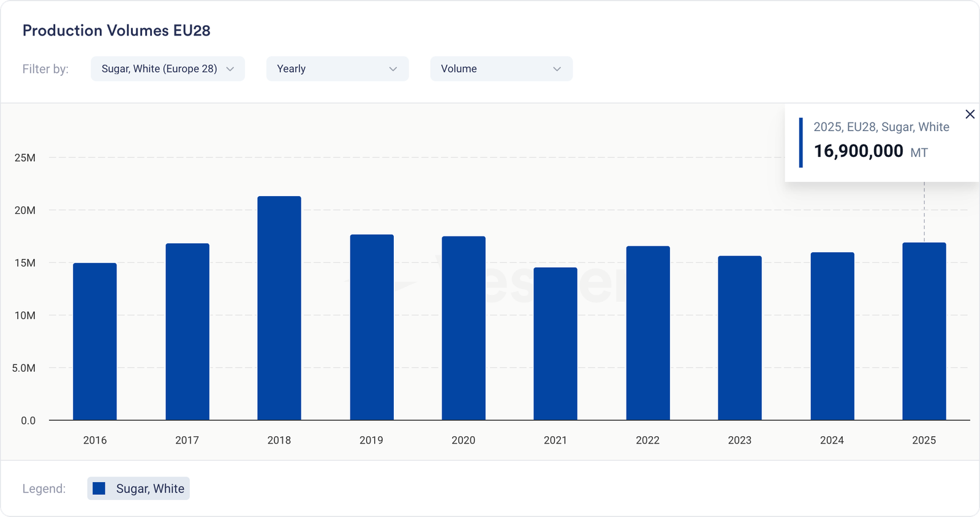Click the 2020 bar in the chart
Viewport: 980px width, 517px height.
(464, 328)
